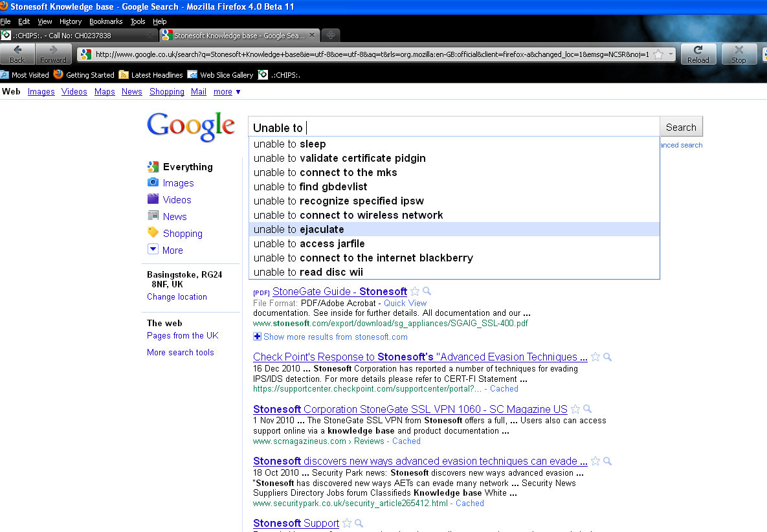Click the Stop loading button
Viewport: 767px width, 532px height.
739,54
